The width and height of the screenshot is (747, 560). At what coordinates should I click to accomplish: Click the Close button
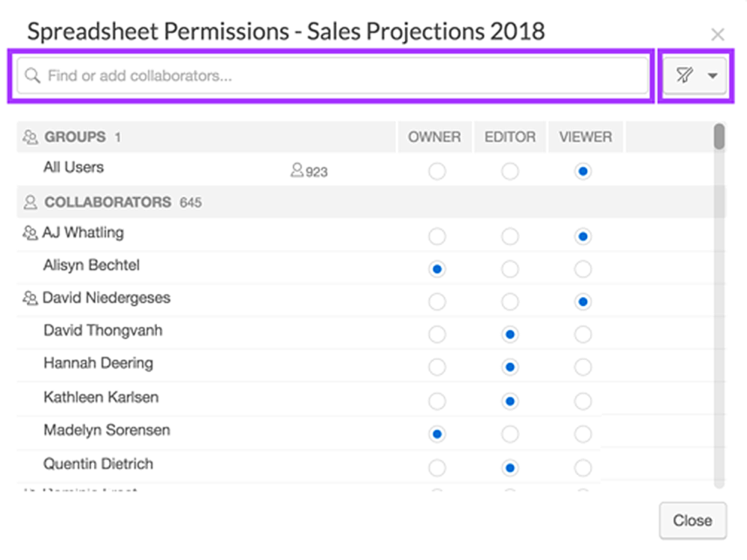(693, 520)
